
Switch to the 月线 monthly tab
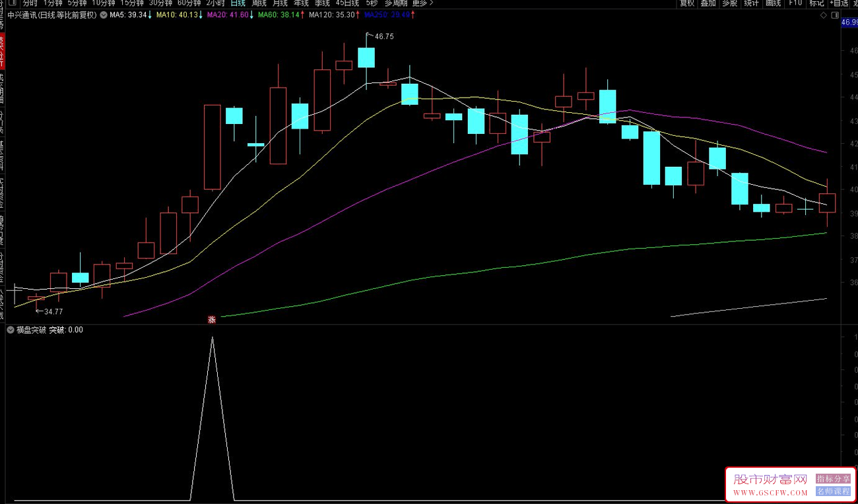tap(280, 3)
